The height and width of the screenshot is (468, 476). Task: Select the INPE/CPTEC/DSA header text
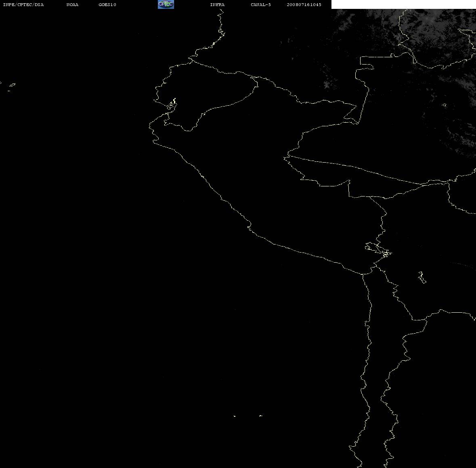[23, 4]
